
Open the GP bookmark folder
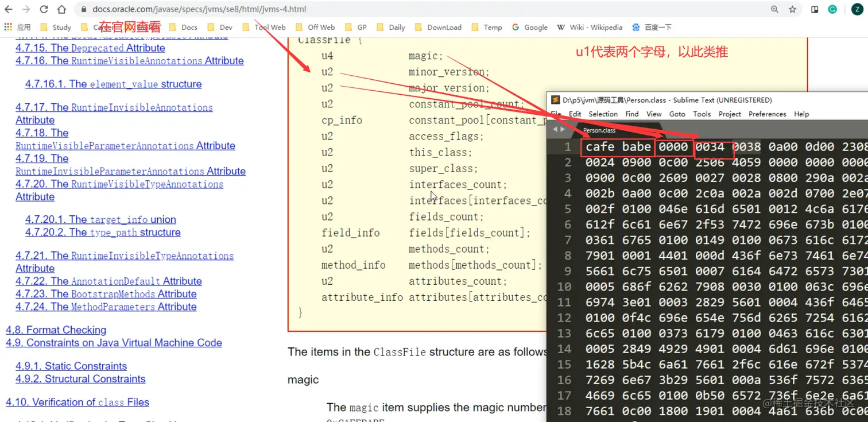356,27
